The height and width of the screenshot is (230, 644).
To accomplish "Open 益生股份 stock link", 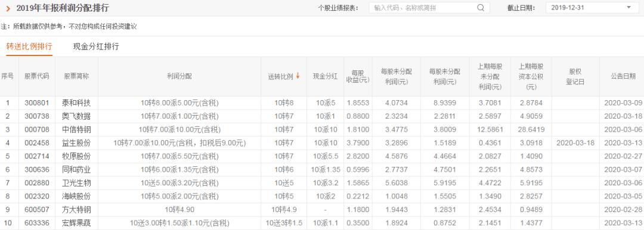I will (77, 143).
